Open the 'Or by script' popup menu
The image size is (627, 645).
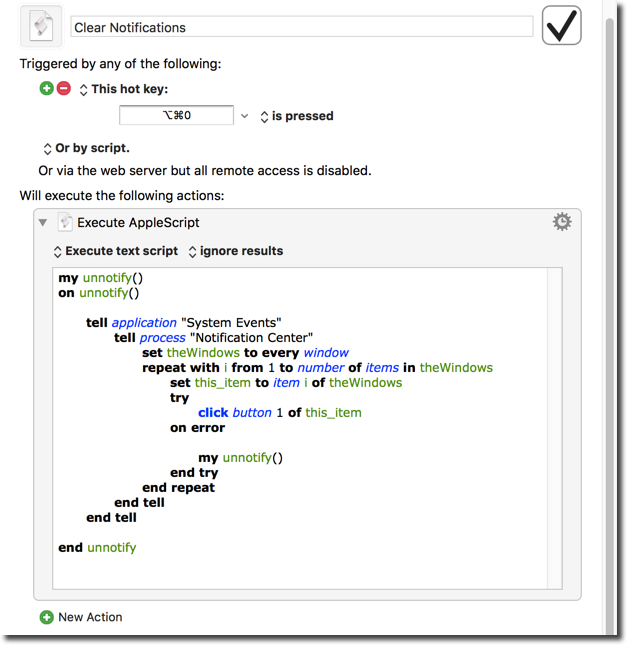tap(86, 148)
